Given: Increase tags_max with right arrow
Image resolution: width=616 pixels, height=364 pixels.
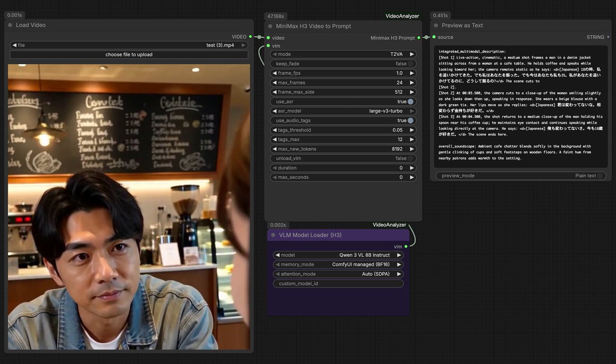Looking at the screenshot, I should pos(412,139).
